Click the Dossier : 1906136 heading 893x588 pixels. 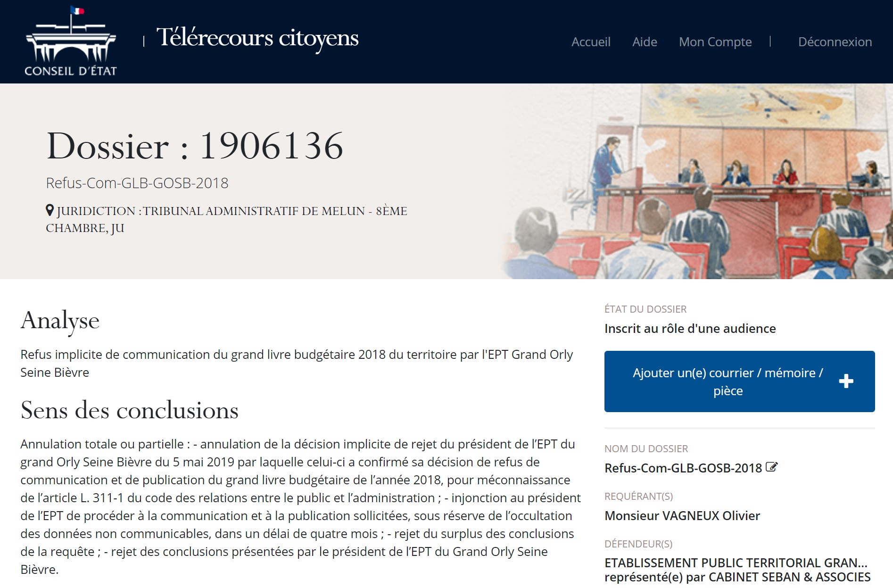point(195,146)
